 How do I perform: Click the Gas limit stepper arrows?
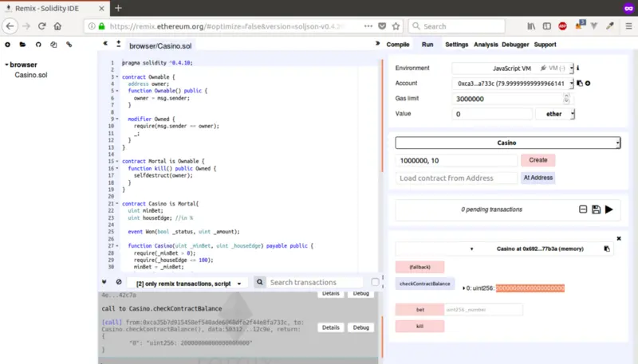click(566, 98)
